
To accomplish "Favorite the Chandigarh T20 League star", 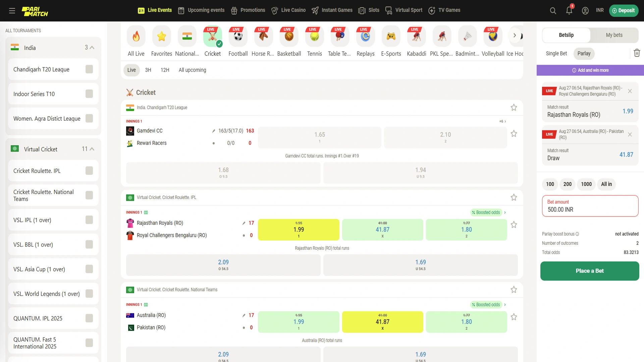I will point(514,108).
